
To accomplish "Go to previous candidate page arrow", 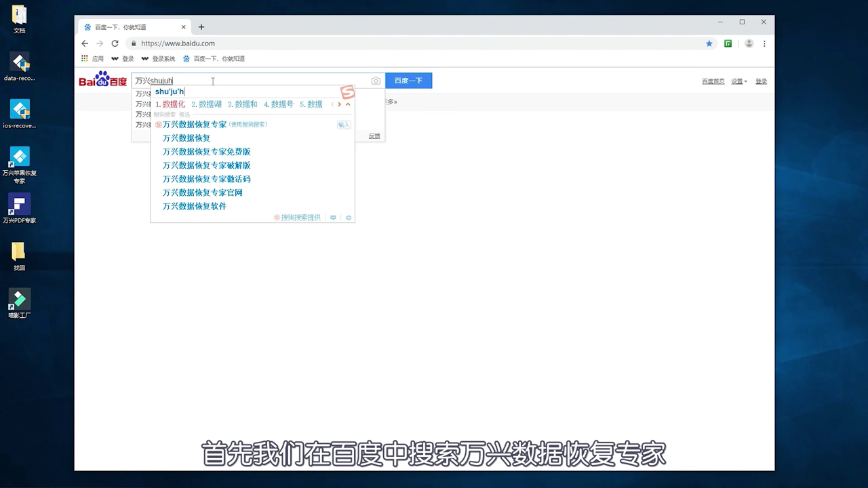I will tap(332, 104).
